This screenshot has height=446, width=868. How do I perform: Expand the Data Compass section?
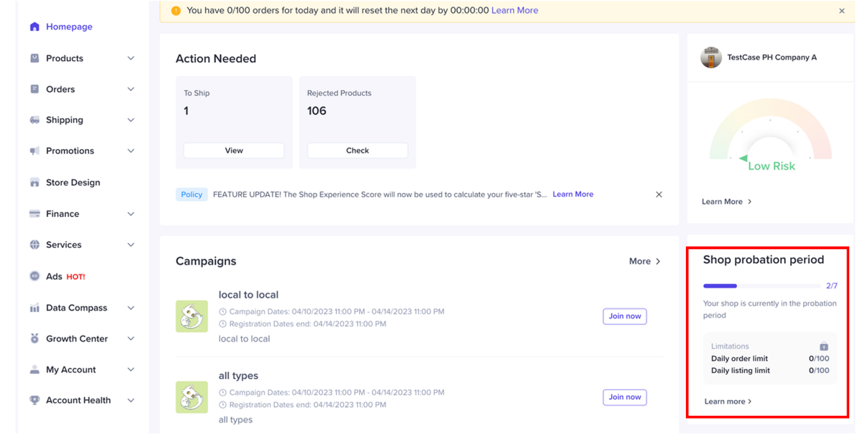pyautogui.click(x=130, y=308)
